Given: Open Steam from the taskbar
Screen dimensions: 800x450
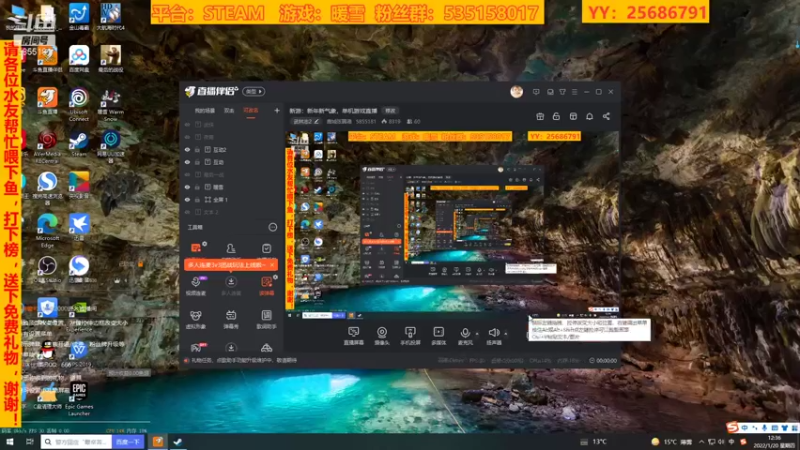Looking at the screenshot, I should (x=177, y=442).
